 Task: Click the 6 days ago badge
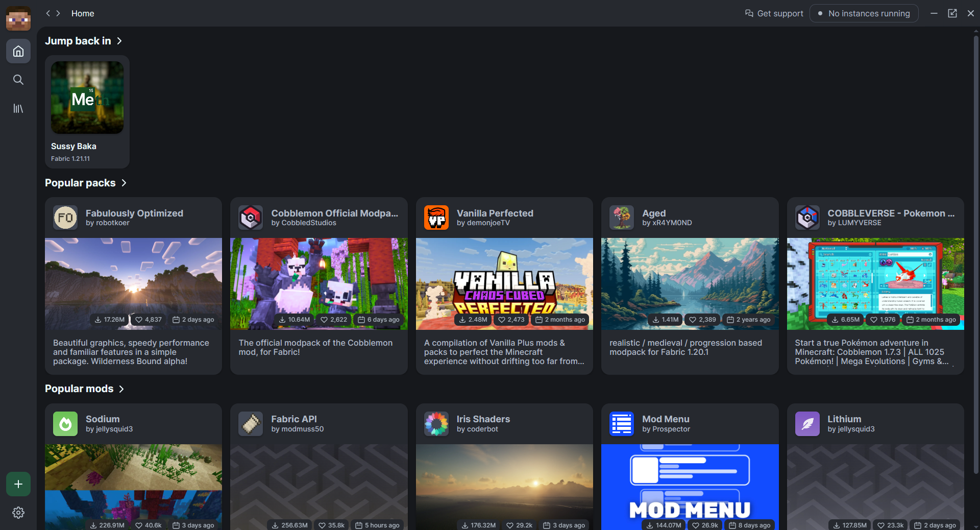point(378,320)
